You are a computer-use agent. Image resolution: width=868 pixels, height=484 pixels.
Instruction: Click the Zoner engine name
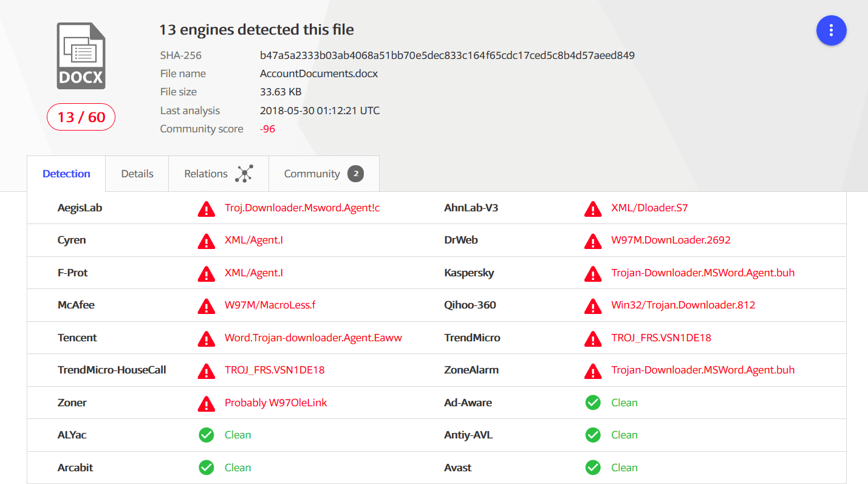[x=72, y=403]
